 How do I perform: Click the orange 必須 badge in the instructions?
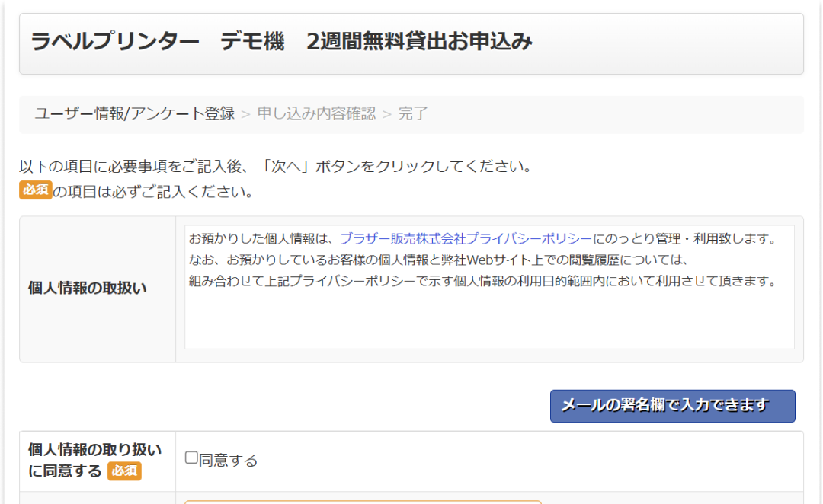point(35,190)
